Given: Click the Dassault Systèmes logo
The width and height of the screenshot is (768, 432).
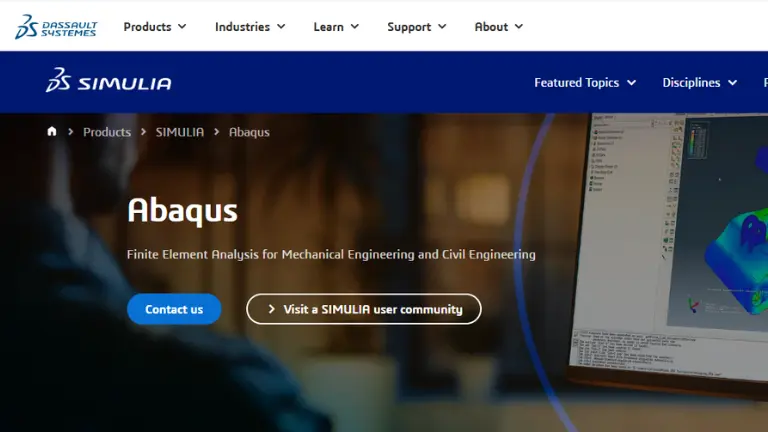Looking at the screenshot, I should pyautogui.click(x=56, y=27).
